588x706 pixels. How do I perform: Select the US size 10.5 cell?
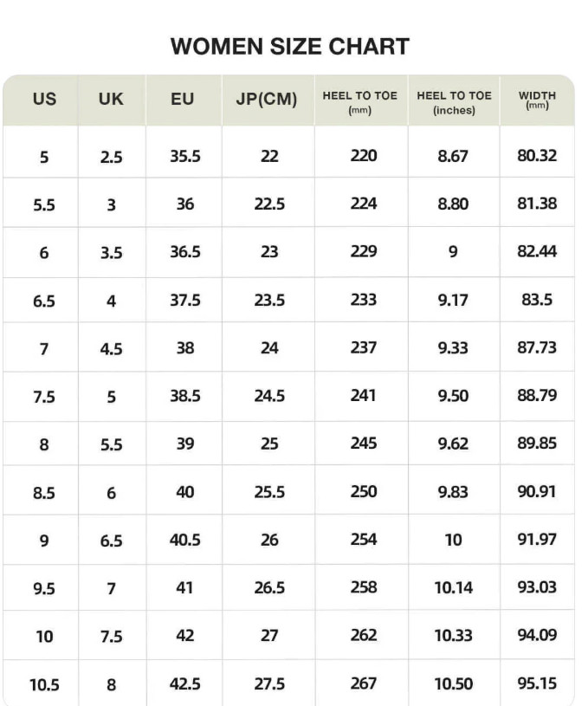44,685
